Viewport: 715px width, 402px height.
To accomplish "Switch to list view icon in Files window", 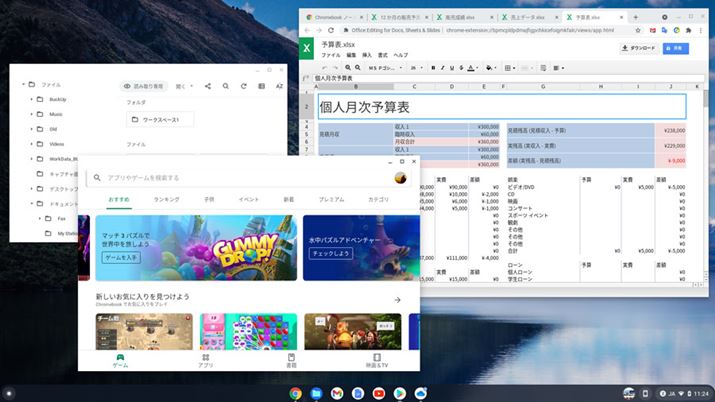I will (261, 86).
